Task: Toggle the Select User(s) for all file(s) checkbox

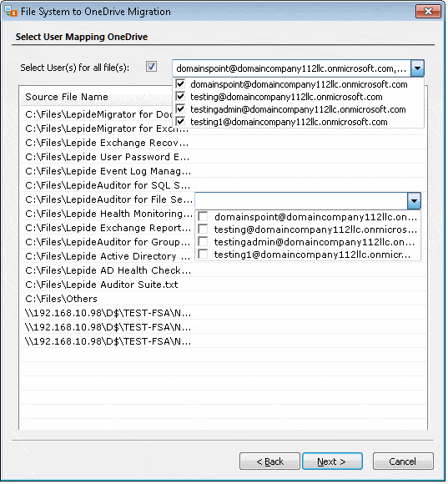Action: click(x=151, y=67)
